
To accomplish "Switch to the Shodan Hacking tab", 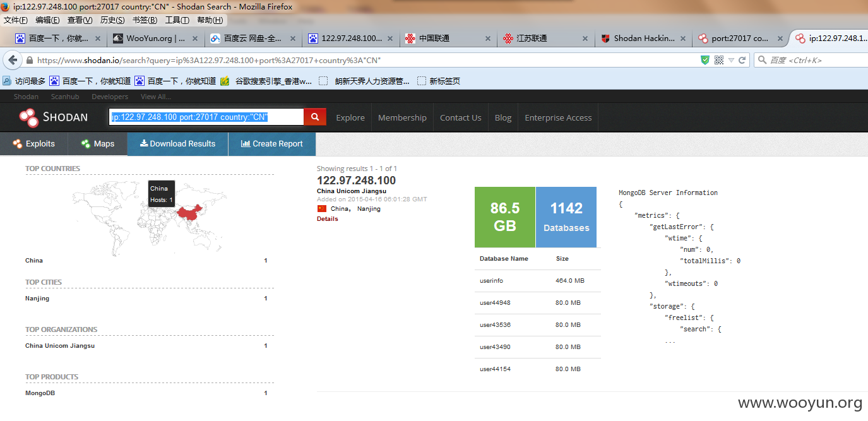I will click(644, 39).
